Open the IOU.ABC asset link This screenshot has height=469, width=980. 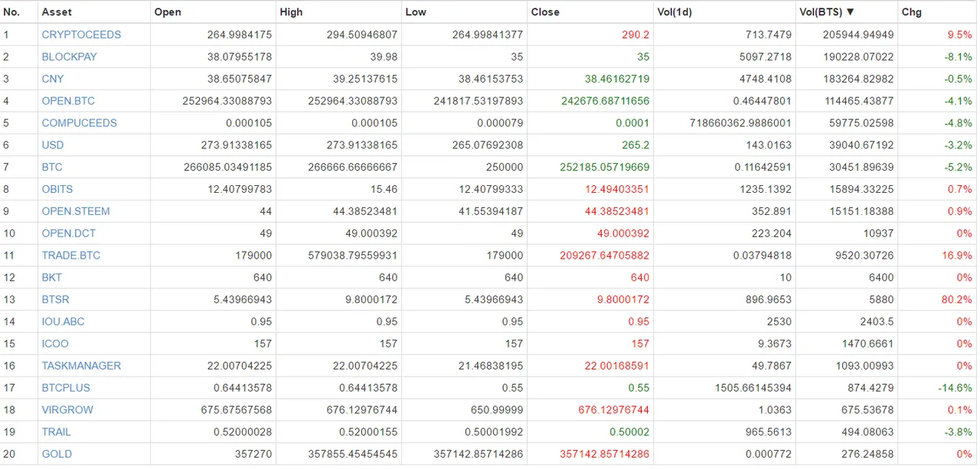coord(64,321)
